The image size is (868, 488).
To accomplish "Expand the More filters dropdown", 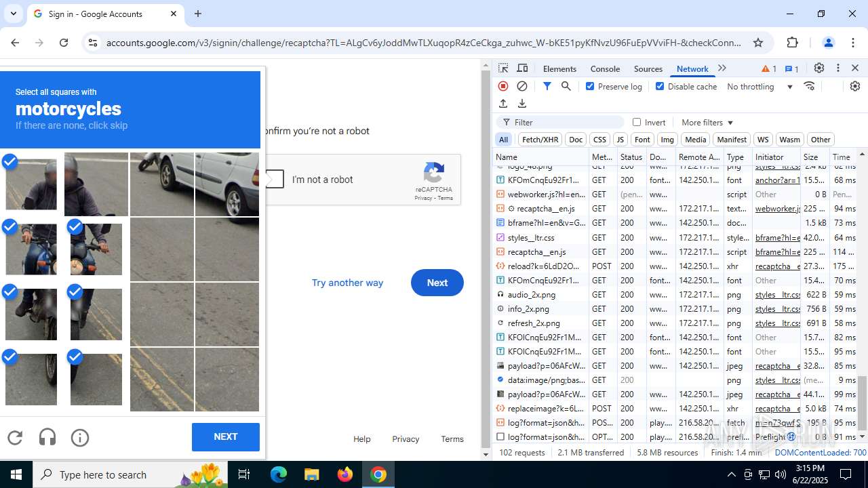I will [707, 122].
